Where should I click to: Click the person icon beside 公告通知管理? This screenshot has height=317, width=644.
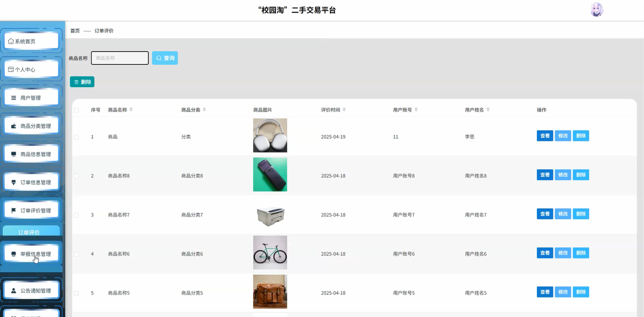click(x=12, y=290)
